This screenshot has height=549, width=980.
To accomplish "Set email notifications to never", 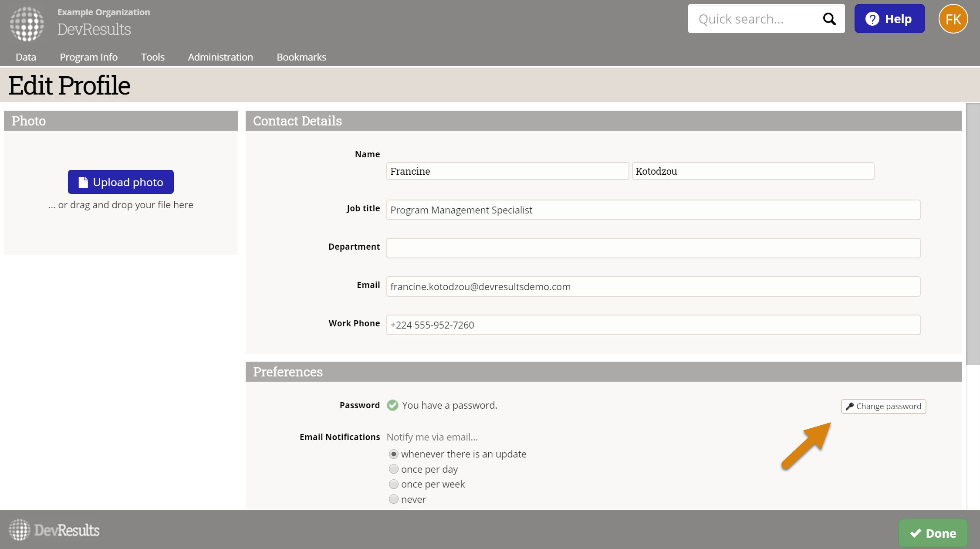I will (x=393, y=499).
